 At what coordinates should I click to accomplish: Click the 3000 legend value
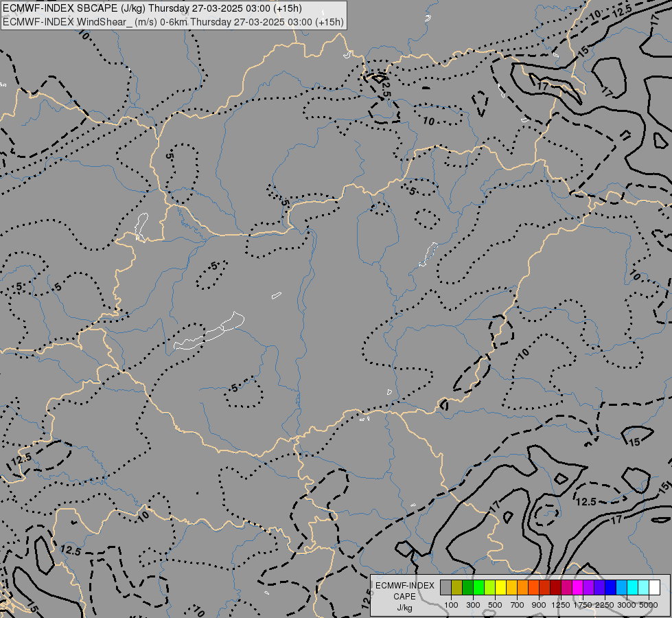click(627, 605)
